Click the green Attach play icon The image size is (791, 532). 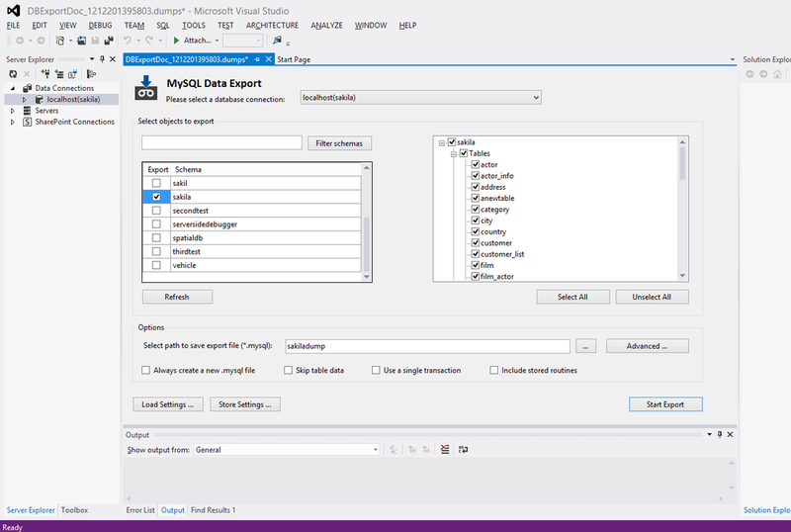pos(177,41)
